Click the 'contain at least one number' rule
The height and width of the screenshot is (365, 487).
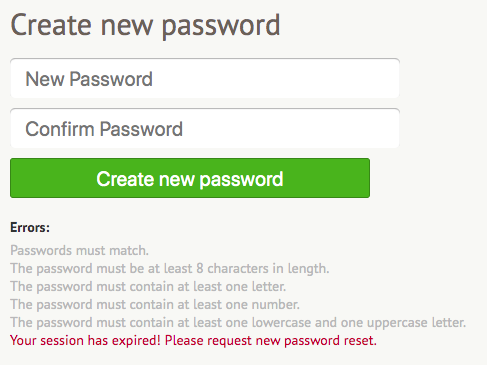[x=155, y=305]
